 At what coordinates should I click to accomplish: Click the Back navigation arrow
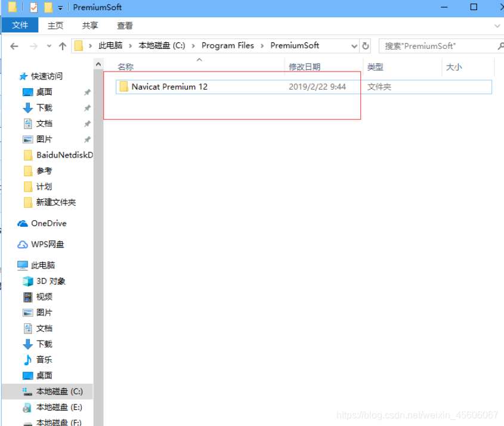14,47
